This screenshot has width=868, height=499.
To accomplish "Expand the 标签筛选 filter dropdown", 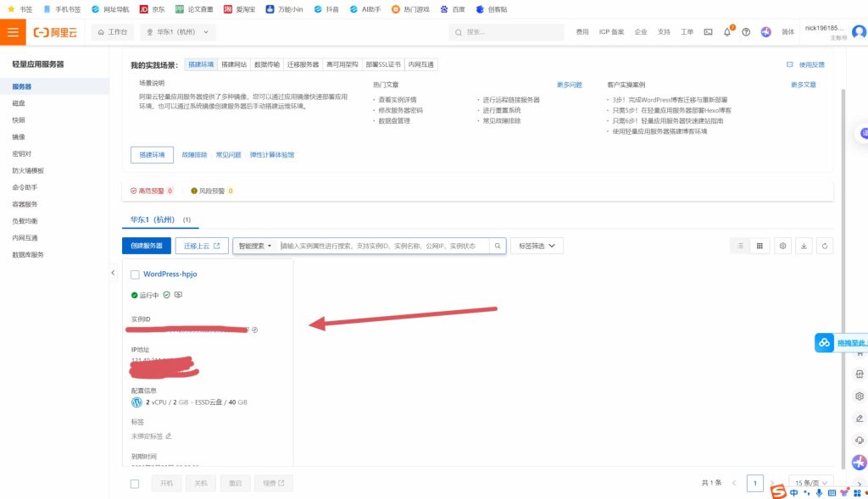I will pos(537,246).
